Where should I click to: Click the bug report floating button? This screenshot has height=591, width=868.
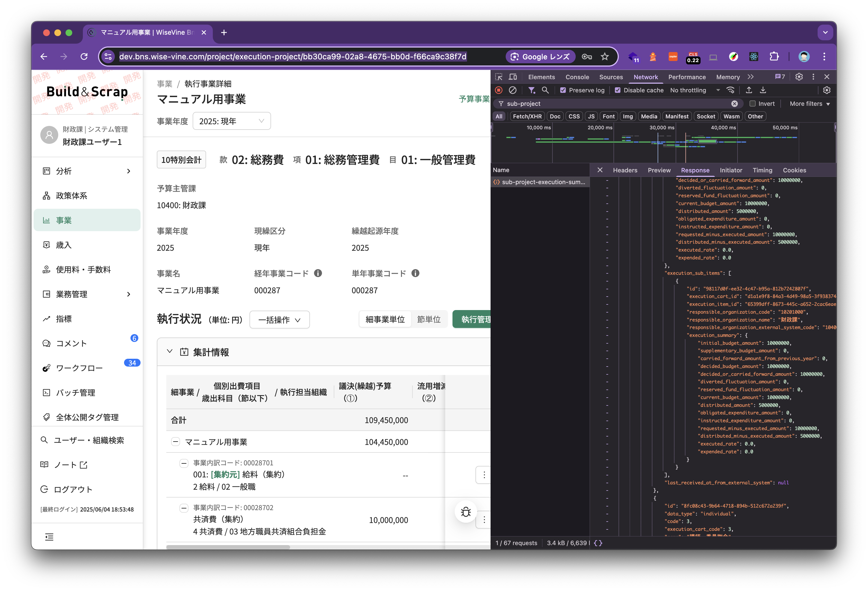click(x=466, y=512)
